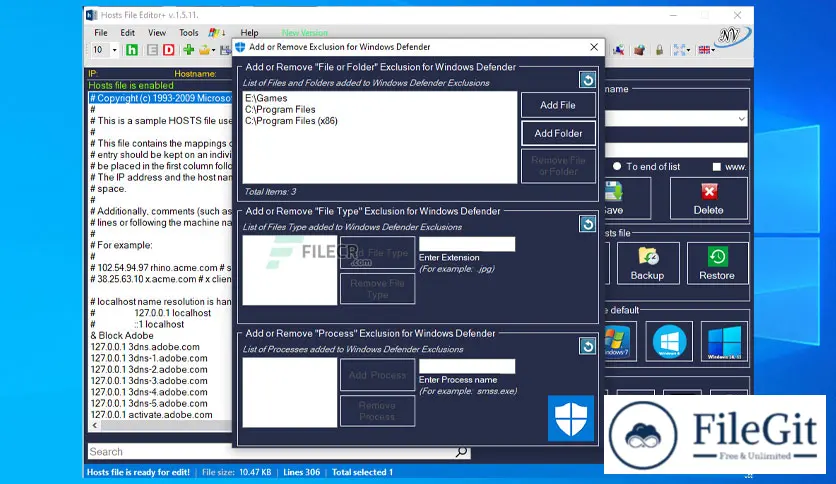Expand the language flag dropdown arrow

713,51
